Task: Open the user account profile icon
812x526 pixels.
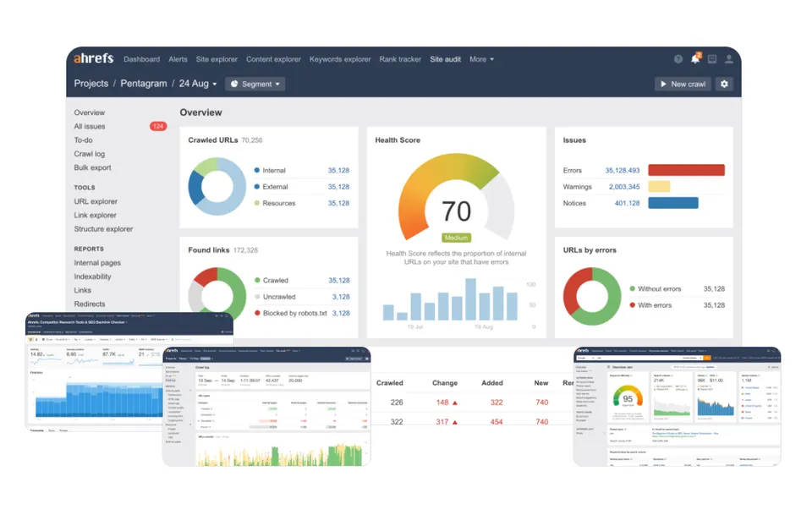Action: coord(728,59)
